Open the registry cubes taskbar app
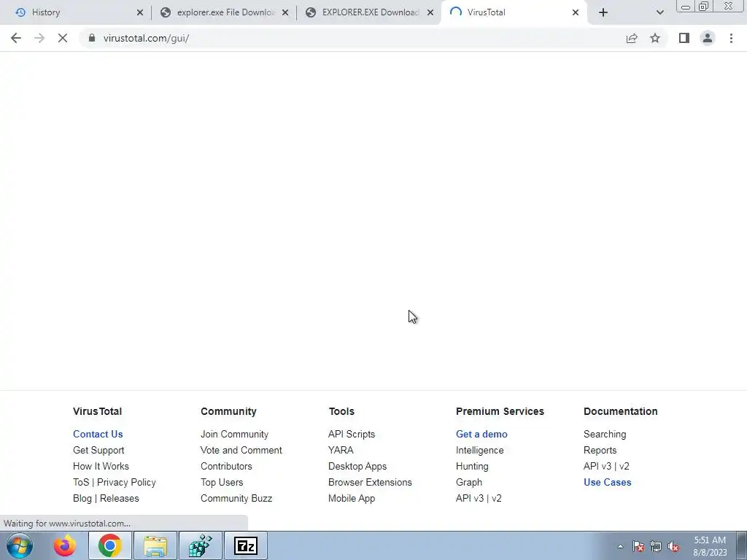This screenshot has height=560, width=747. pyautogui.click(x=201, y=545)
